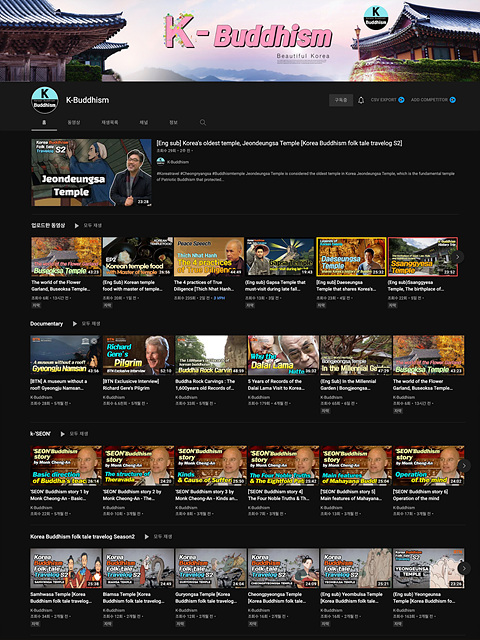Click the CSV EXPORT button
Screen dimensions: 480x640
(387, 100)
